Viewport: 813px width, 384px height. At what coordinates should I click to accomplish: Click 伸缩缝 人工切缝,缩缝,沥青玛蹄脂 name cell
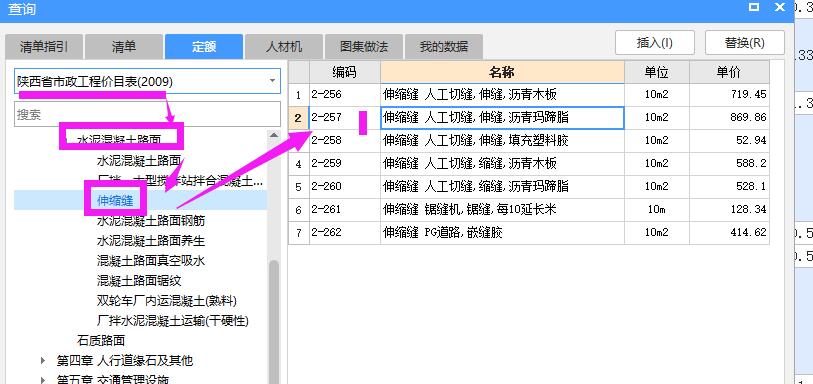(x=502, y=187)
